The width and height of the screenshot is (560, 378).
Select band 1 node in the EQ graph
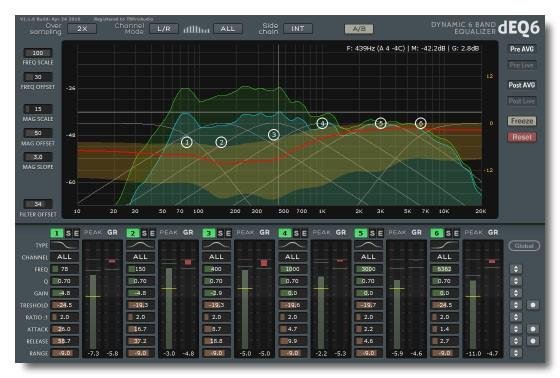click(x=186, y=142)
